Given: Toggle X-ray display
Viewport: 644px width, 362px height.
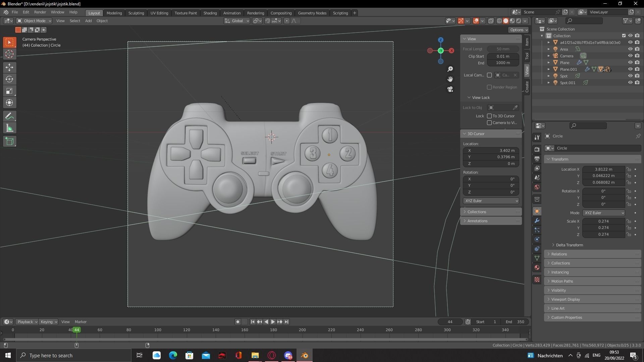Looking at the screenshot, I should [491, 21].
